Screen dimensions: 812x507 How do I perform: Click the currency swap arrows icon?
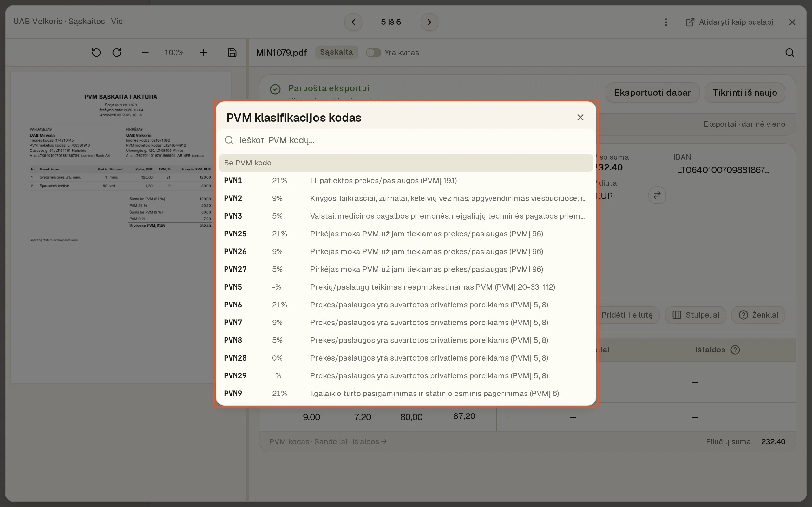tap(657, 195)
